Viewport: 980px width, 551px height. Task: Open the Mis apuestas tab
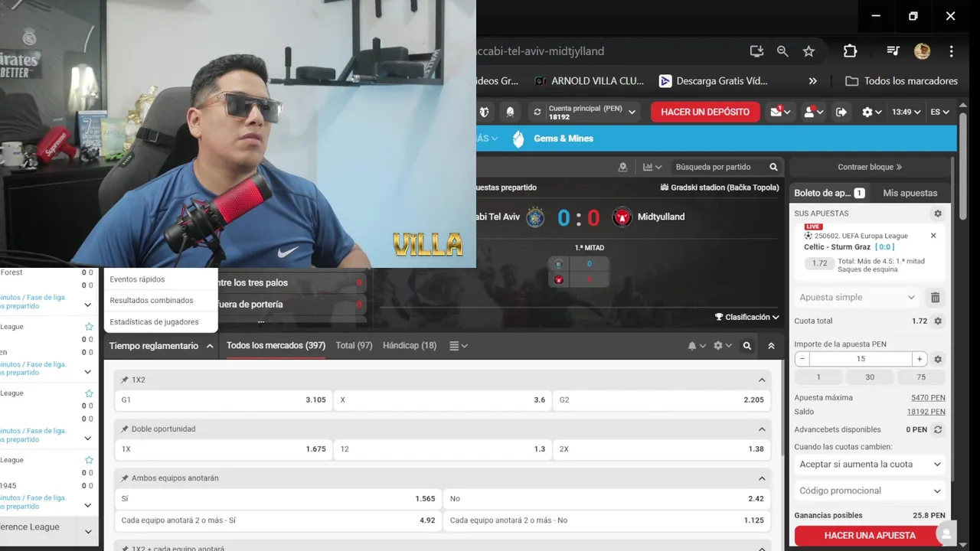(910, 193)
